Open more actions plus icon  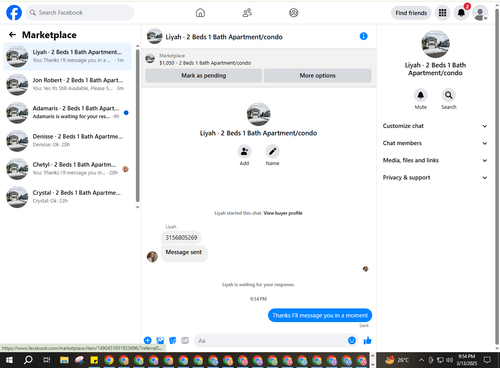tap(148, 340)
